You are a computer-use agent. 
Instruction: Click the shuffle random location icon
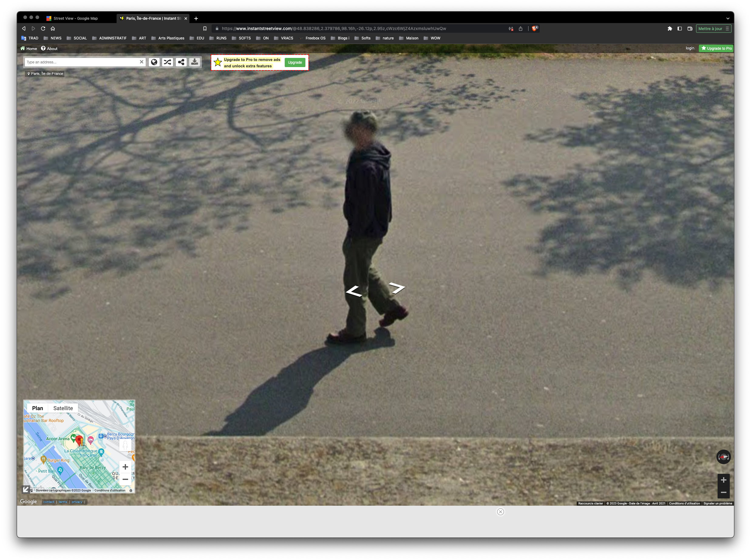coord(168,62)
